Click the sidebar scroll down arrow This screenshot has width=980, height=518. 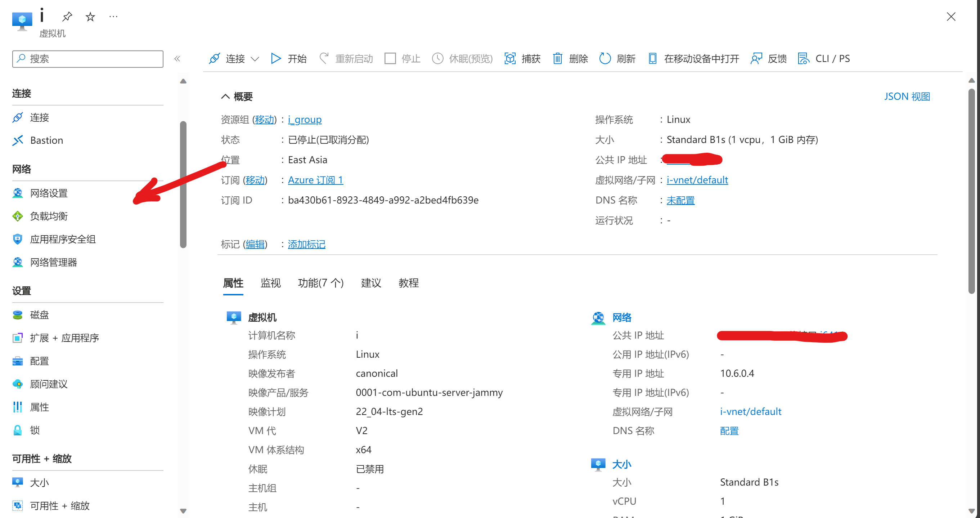[x=183, y=511]
